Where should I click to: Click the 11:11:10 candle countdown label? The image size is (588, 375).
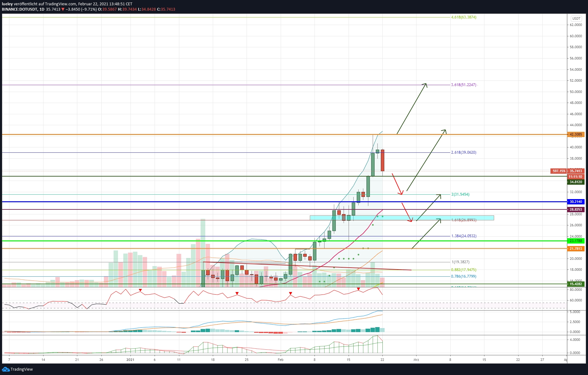tap(575, 177)
